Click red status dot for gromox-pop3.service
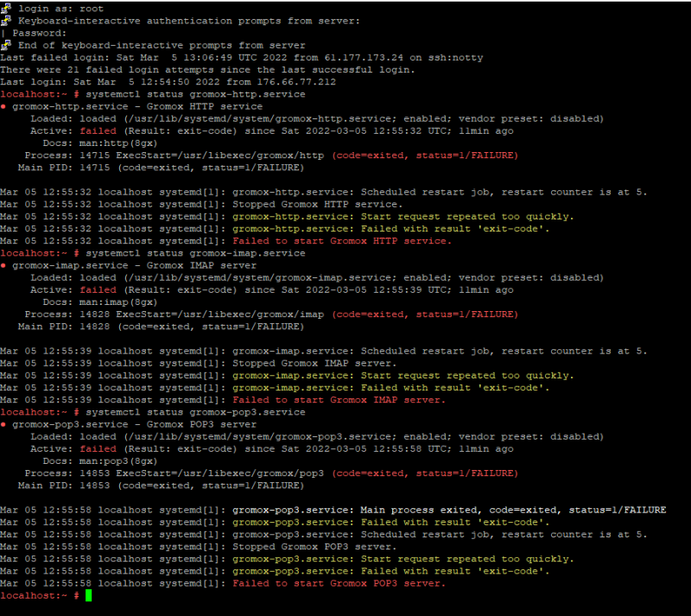This screenshot has width=691, height=616. pyautogui.click(x=3, y=425)
